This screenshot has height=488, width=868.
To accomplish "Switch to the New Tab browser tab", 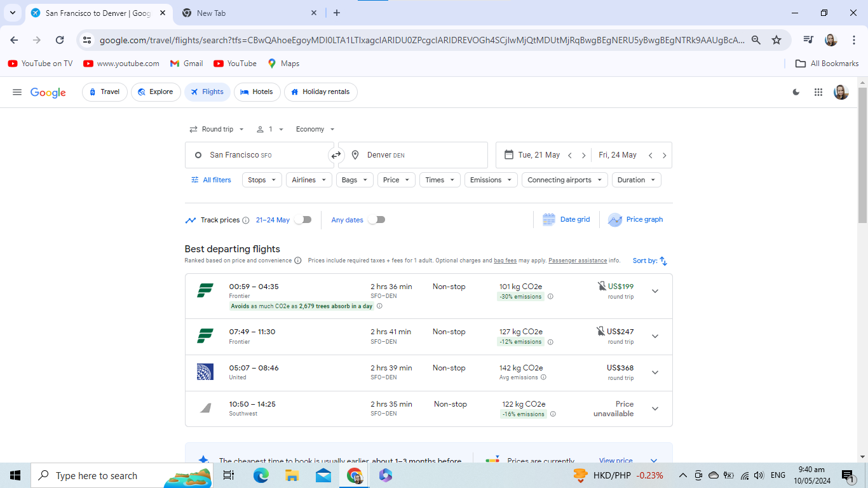I will click(248, 13).
